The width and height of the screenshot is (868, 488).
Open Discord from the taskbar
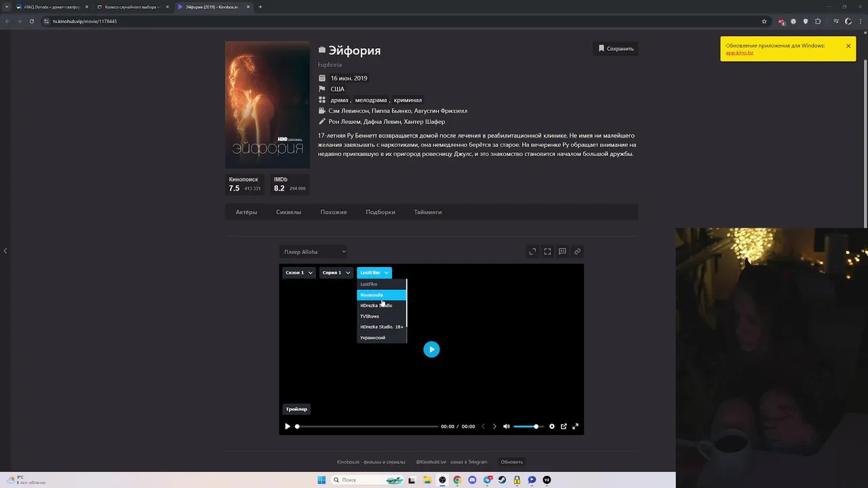473,480
